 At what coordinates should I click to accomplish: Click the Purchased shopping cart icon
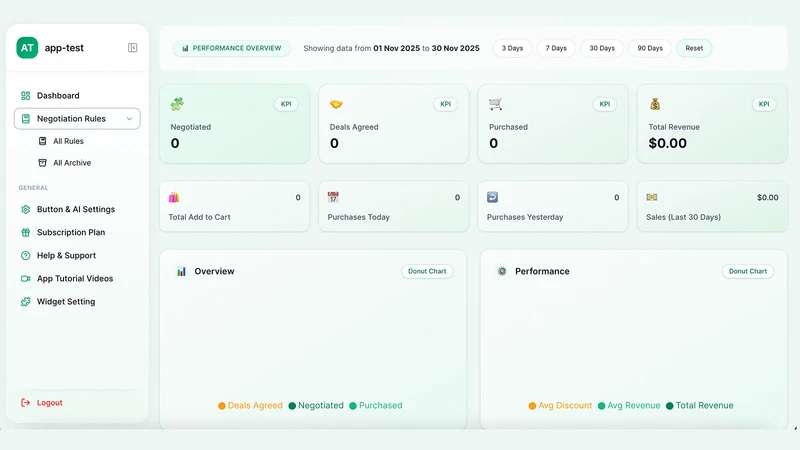click(x=495, y=104)
